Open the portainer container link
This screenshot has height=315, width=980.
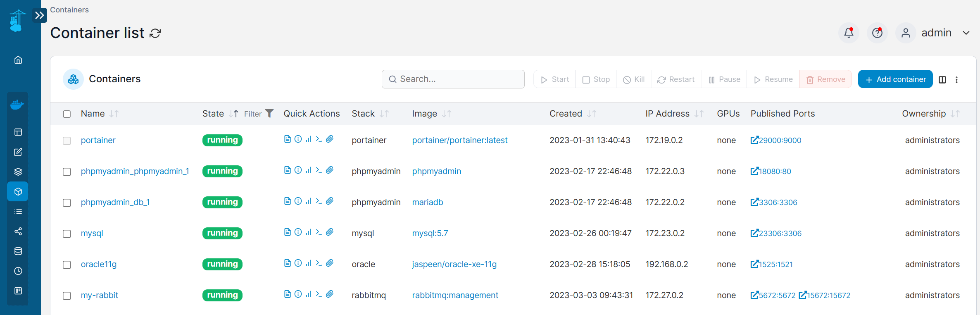98,140
